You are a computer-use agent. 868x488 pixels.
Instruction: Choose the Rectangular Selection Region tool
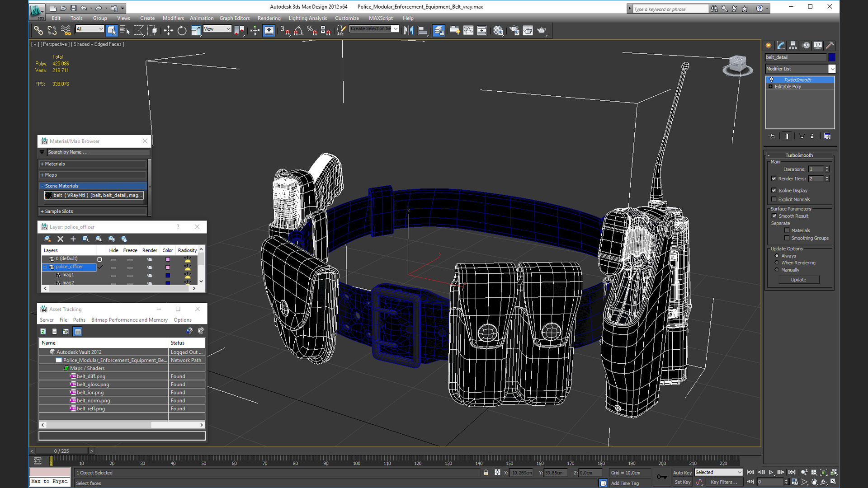139,30
